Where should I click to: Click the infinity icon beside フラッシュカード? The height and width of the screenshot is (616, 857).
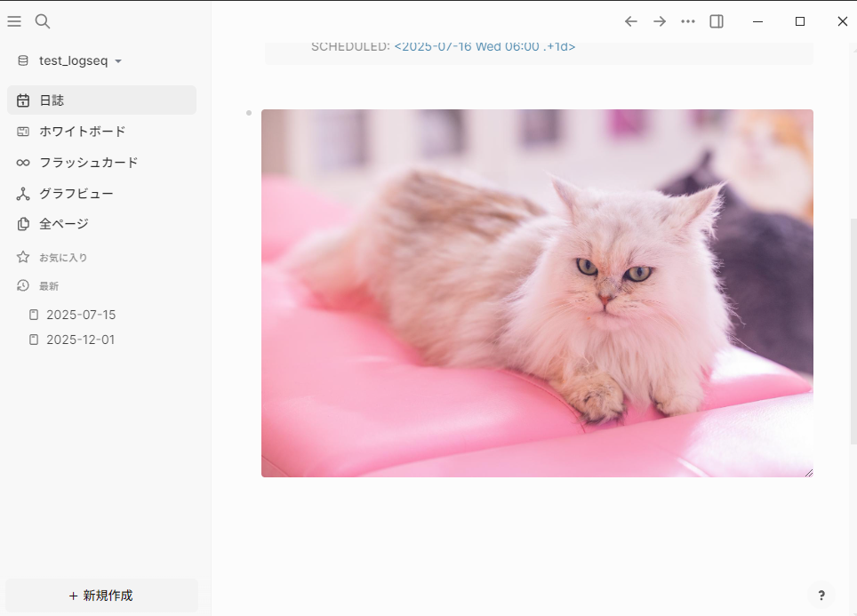tap(23, 163)
